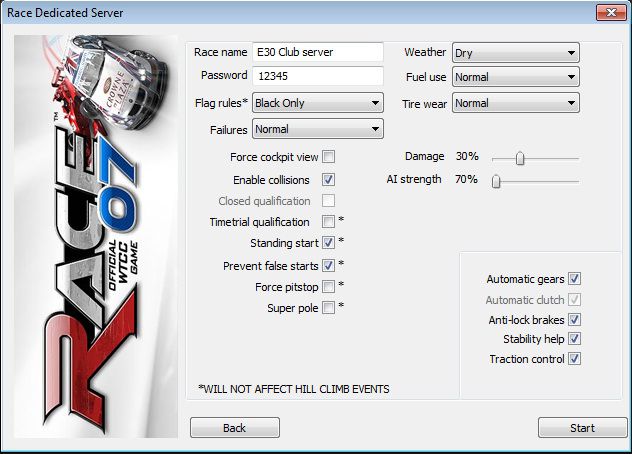Open the Failures dropdown
Image resolution: width=632 pixels, height=454 pixels.
(x=318, y=129)
